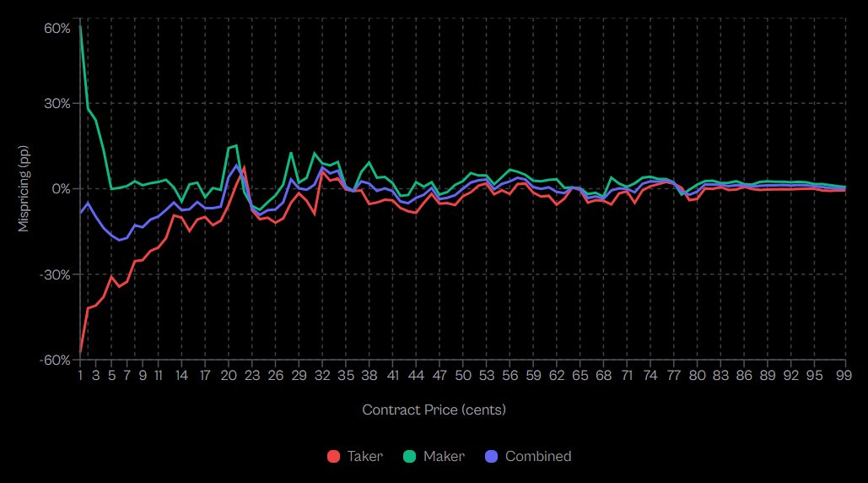Click the Contract Price (cents) axis title
The width and height of the screenshot is (868, 483).
pos(434,410)
